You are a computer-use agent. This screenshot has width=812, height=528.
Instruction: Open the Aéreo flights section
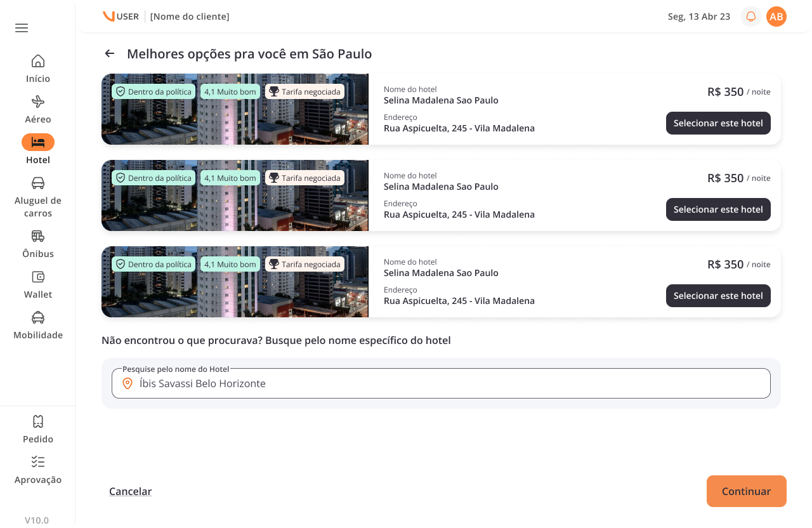pos(38,102)
